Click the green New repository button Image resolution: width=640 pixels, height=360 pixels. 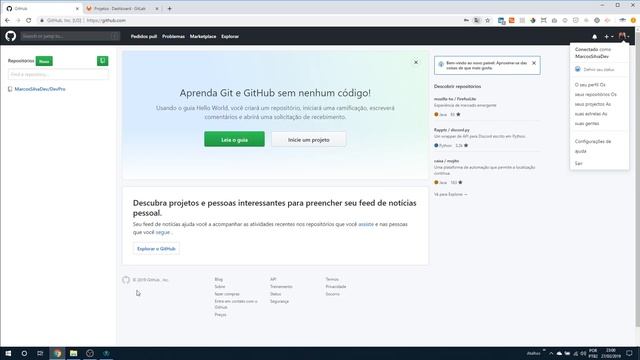(x=44, y=61)
